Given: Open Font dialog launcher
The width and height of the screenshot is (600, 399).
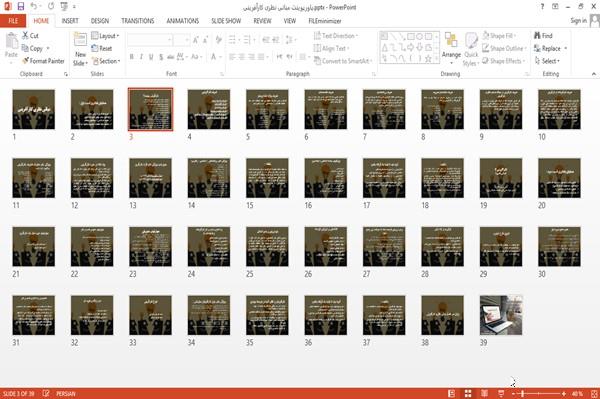Looking at the screenshot, I should click(x=222, y=74).
